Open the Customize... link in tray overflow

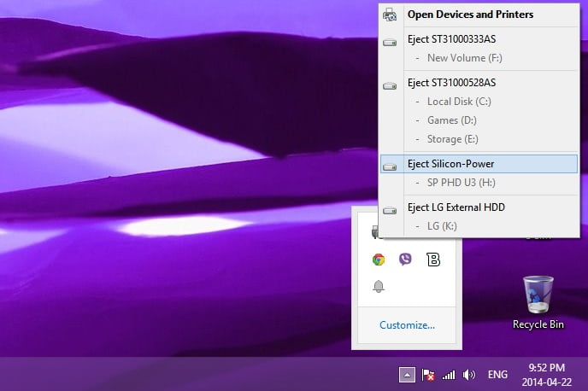(x=407, y=324)
